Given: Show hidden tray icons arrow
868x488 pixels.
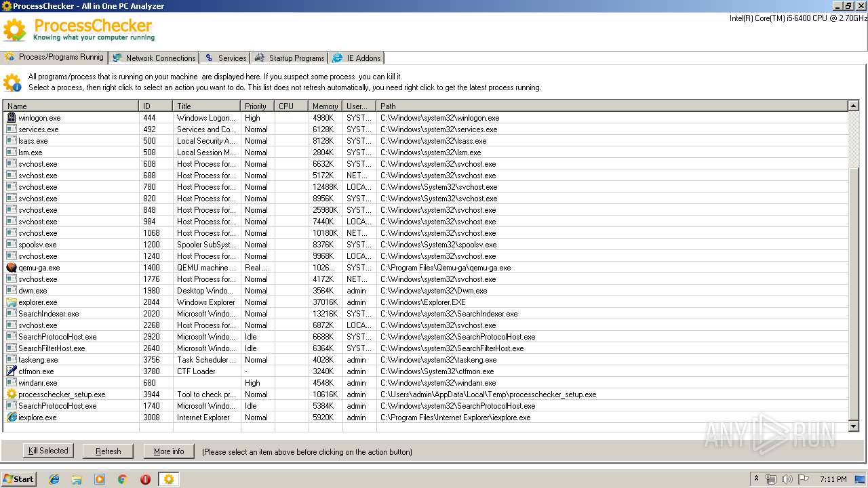Looking at the screenshot, I should [756, 479].
